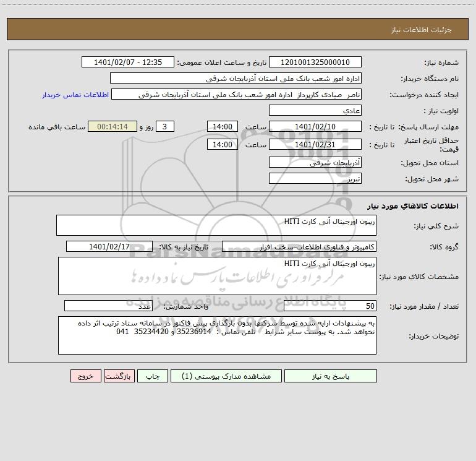Open مشاهده مدارک پیوستی (1) button
The image size is (476, 461).
pyautogui.click(x=226, y=376)
